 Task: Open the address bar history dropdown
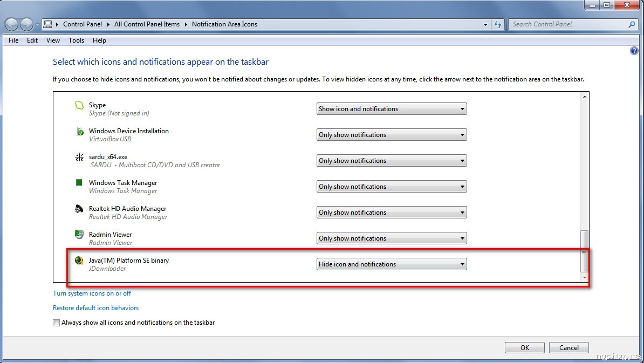(485, 24)
